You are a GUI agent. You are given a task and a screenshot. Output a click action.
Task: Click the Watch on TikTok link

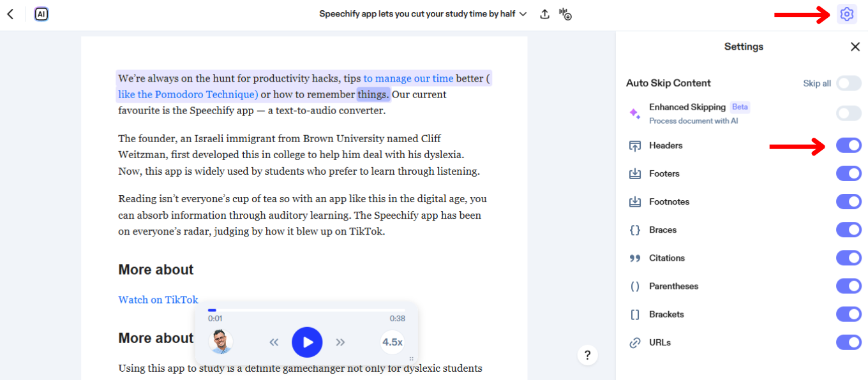158,300
